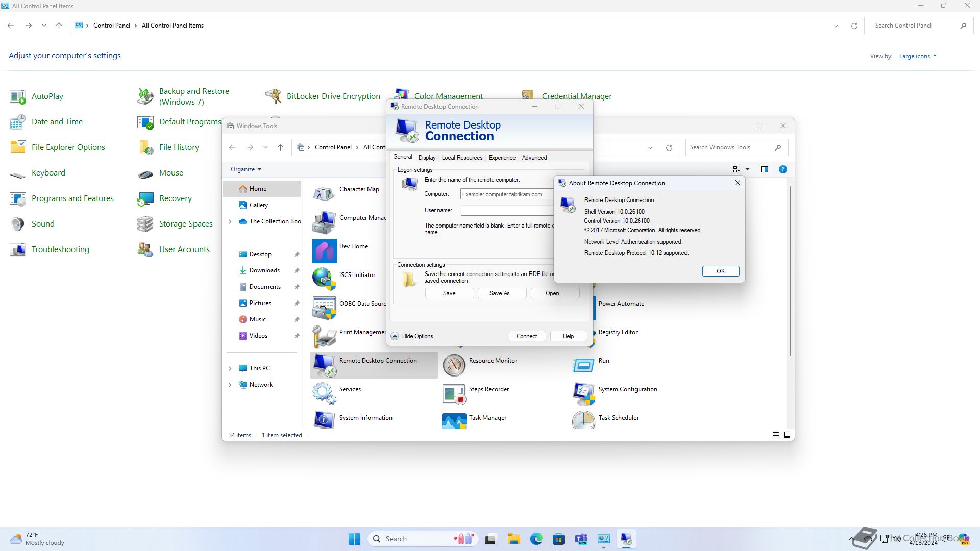Screen dimensions: 980x551
Task: Switch to the Experience tab
Action: [502, 158]
